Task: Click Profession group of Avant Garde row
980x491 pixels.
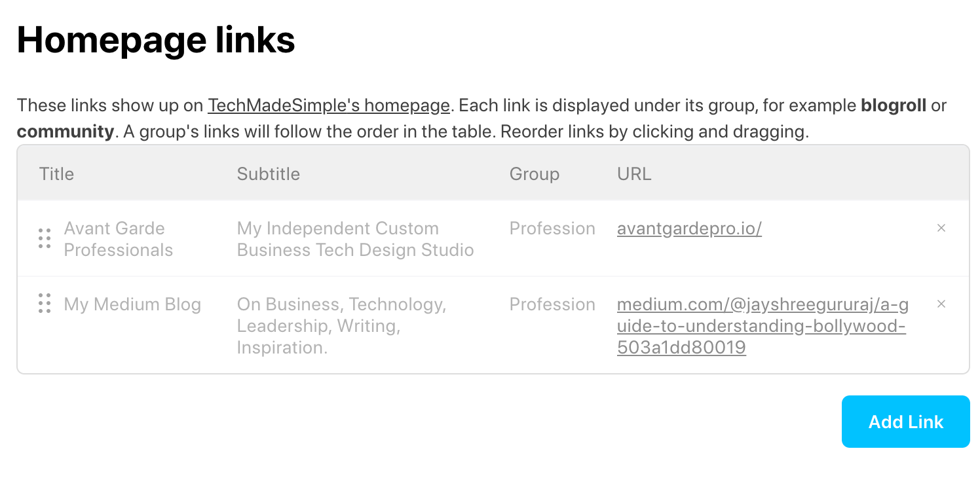Action: (552, 228)
